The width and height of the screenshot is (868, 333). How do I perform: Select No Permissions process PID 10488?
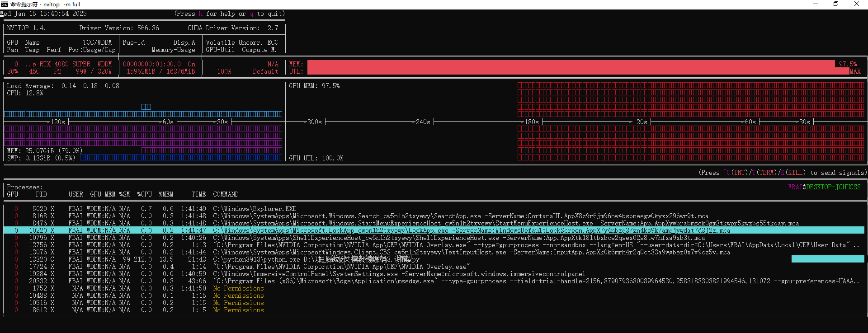[434, 295]
